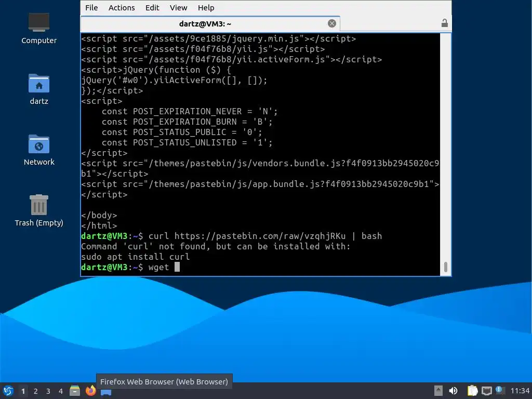The image size is (532, 399).
Task: Open the Computer desktop icon
Action: click(38, 29)
